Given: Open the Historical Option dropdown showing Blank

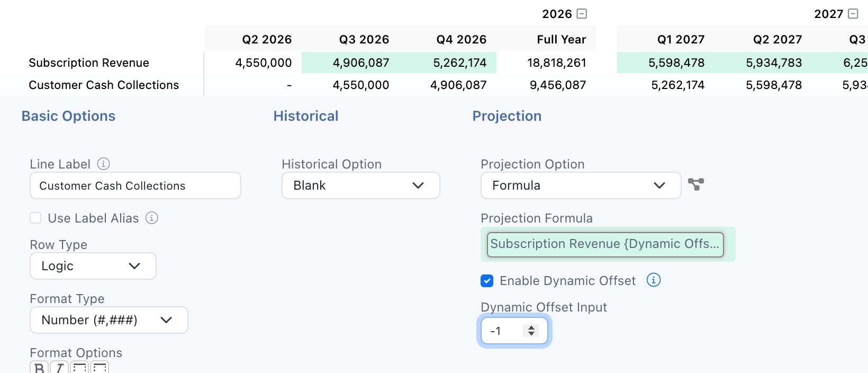Looking at the screenshot, I should coord(361,185).
